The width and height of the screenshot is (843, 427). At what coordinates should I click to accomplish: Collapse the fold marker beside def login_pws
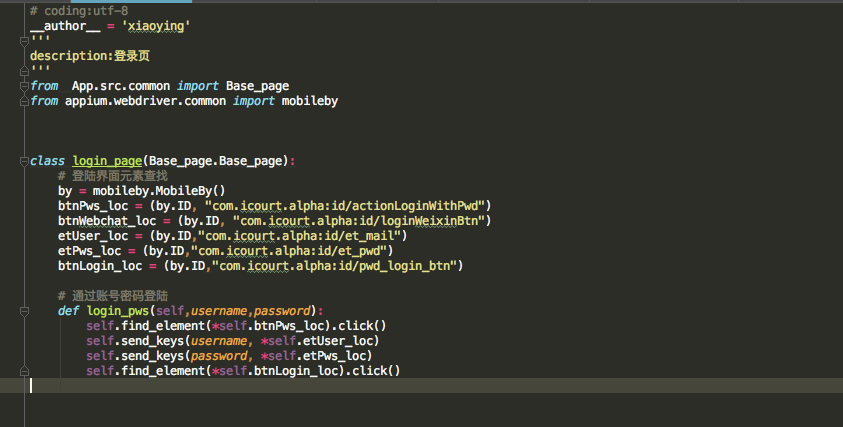24,311
